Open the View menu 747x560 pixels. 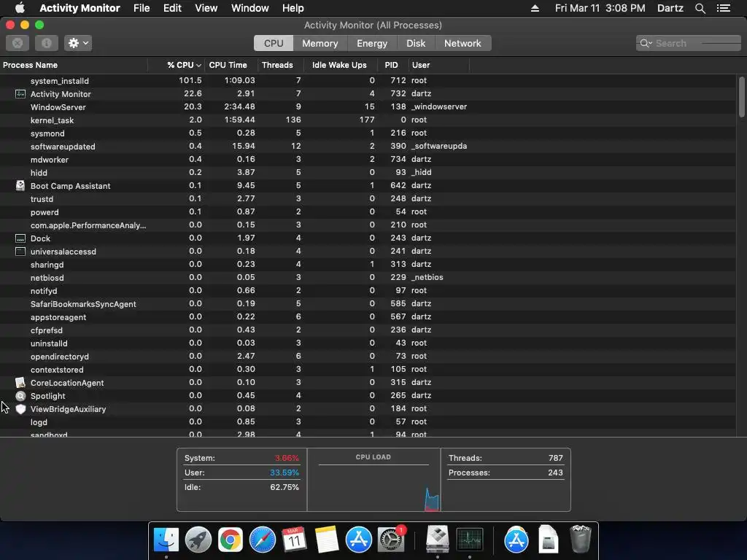point(206,8)
